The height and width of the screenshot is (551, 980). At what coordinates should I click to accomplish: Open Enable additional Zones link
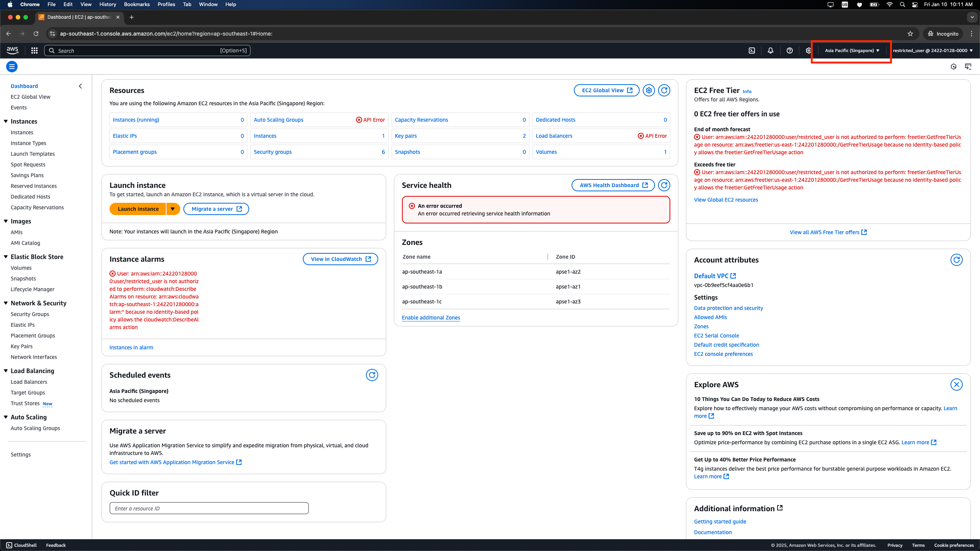click(431, 318)
